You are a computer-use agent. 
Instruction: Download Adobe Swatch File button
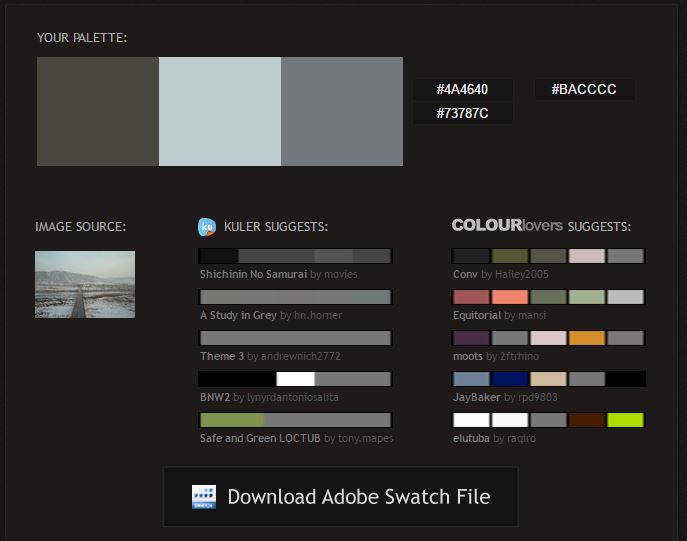[x=340, y=497]
